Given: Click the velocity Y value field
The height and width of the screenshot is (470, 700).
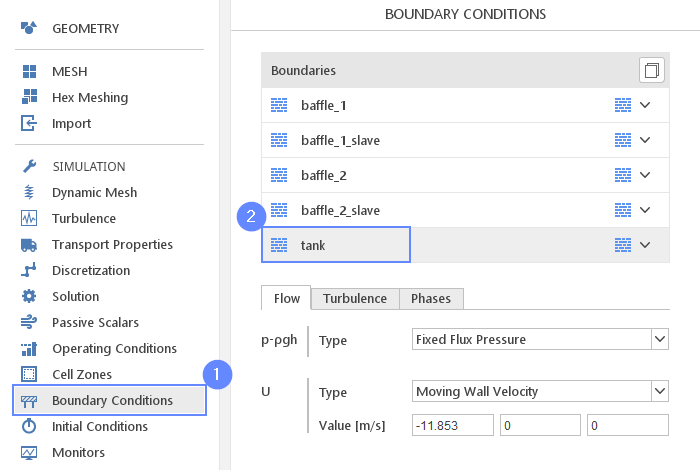Looking at the screenshot, I should (x=540, y=425).
